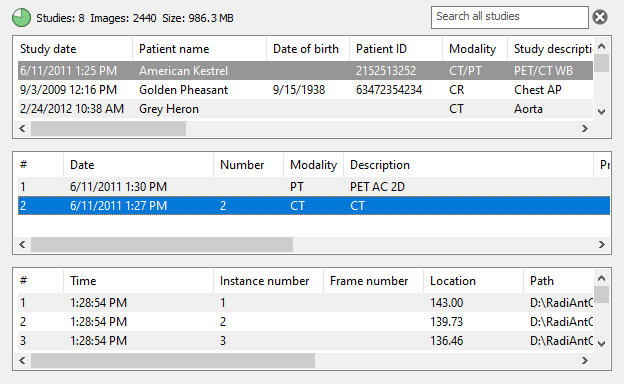This screenshot has width=624, height=384.
Task: Sort studies by Patient name column
Action: 199,49
